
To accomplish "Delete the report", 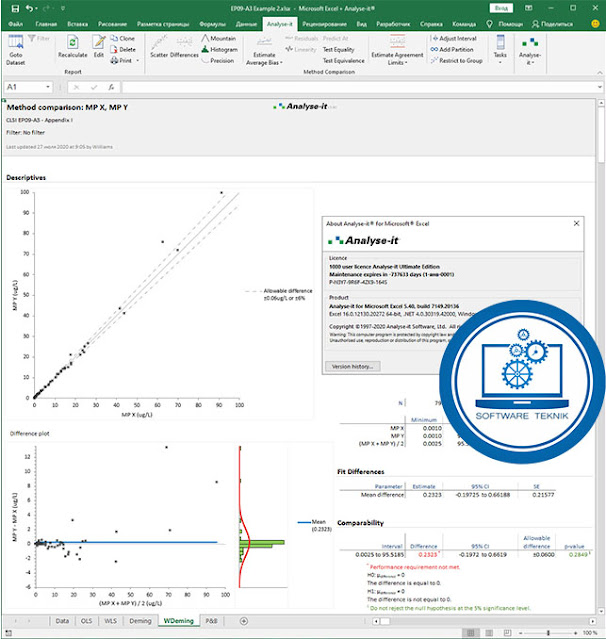I will coord(123,49).
